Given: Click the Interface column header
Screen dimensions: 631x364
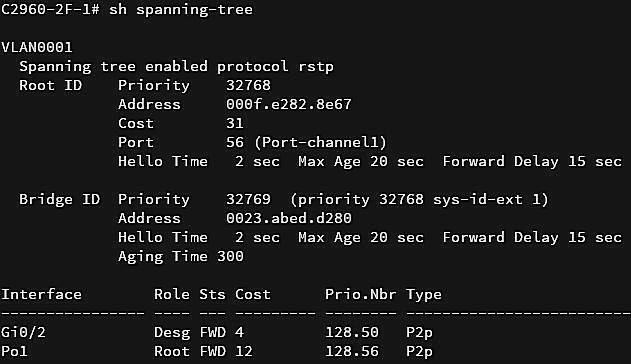Looking at the screenshot, I should click(41, 294).
